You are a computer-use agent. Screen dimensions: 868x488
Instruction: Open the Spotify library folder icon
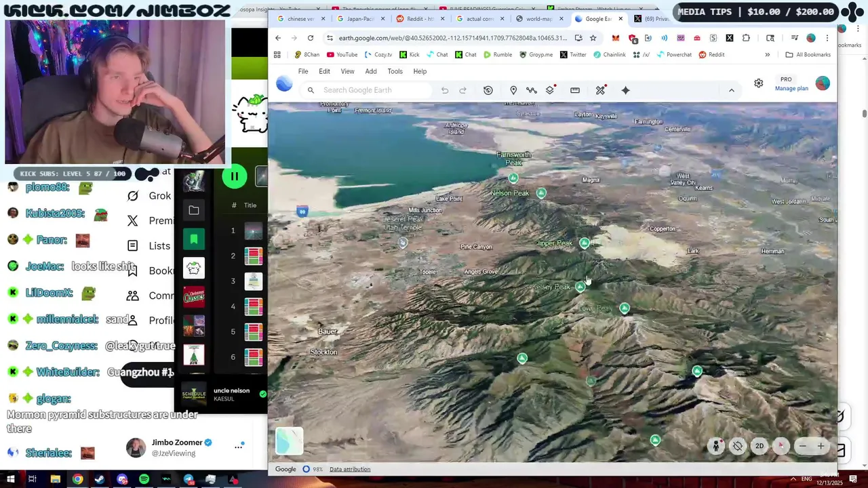coord(193,211)
